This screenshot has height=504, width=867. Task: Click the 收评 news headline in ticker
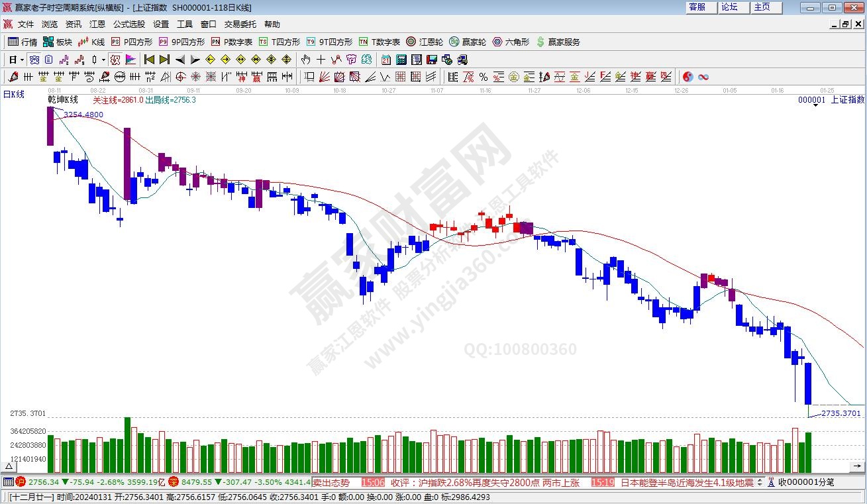(x=475, y=482)
